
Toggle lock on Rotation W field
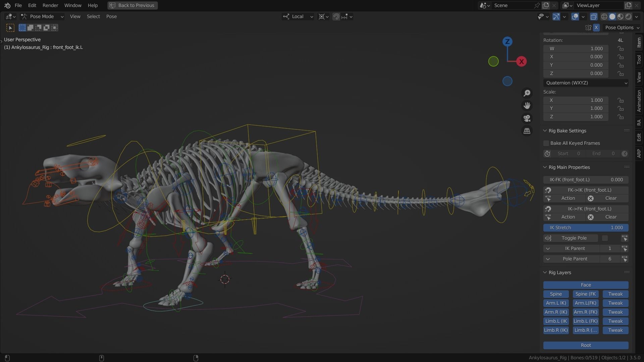coord(621,49)
